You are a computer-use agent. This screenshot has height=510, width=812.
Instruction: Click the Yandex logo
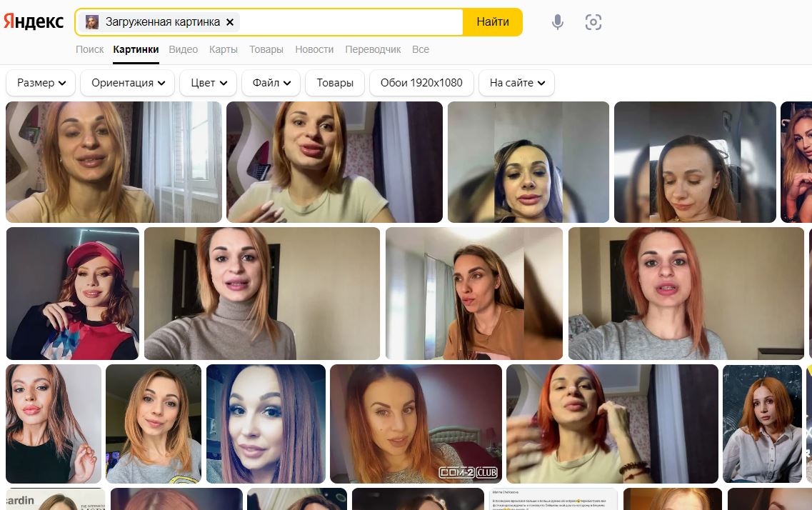(34, 21)
